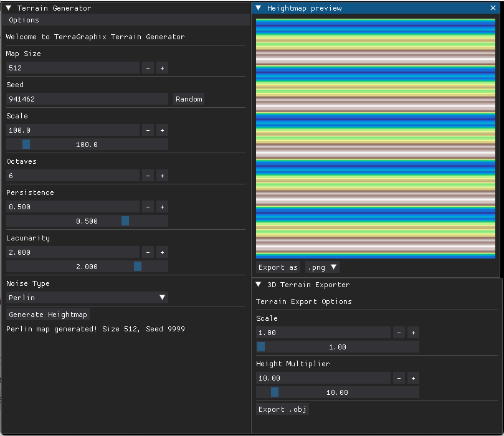Click the noise Scale 100.0 input field
This screenshot has height=436, width=504.
(x=73, y=130)
